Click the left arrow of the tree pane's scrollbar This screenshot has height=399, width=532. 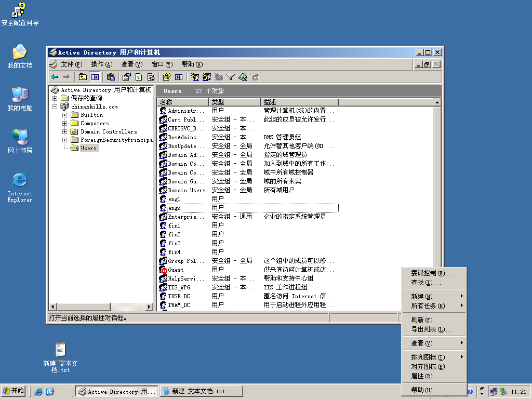(x=52, y=307)
